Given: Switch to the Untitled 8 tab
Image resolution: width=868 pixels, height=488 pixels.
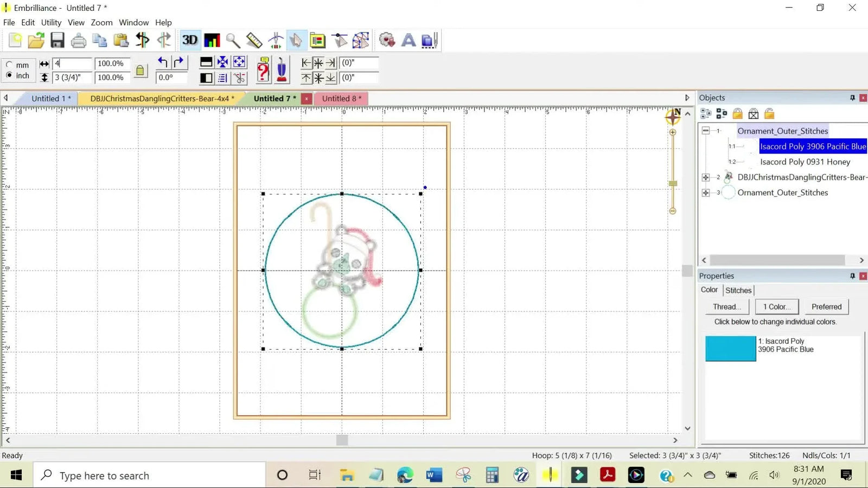Looking at the screenshot, I should (341, 98).
